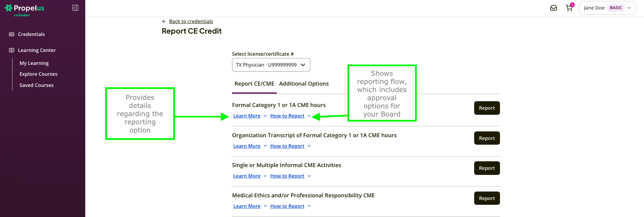The width and height of the screenshot is (644, 217).
Task: Click the Learning Center book icon
Action: [12, 50]
